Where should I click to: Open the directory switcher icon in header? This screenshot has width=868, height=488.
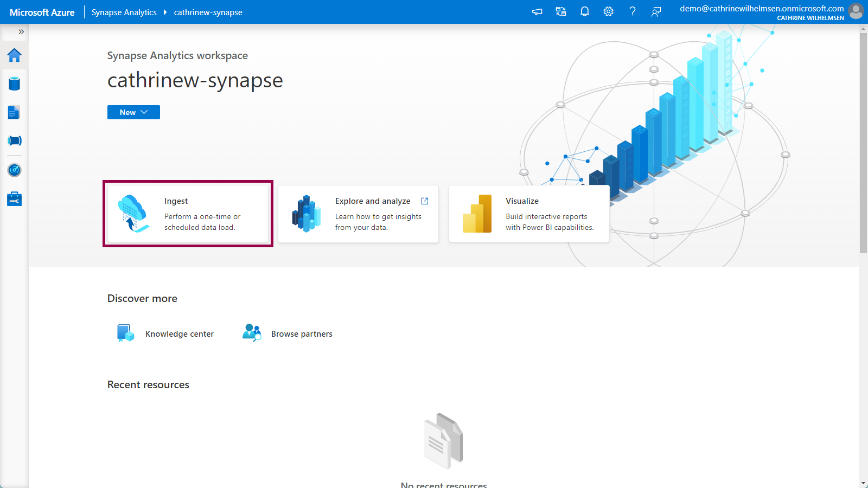click(x=561, y=12)
